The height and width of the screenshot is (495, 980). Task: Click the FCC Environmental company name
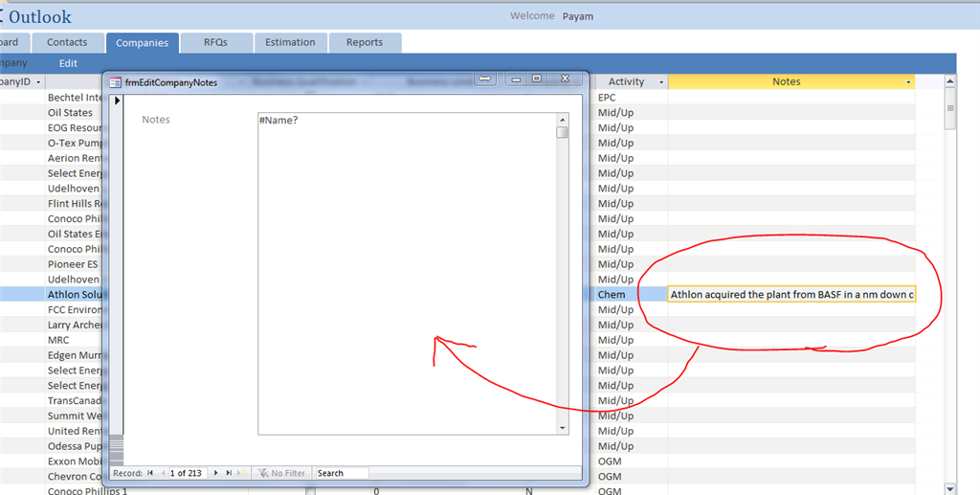(75, 310)
